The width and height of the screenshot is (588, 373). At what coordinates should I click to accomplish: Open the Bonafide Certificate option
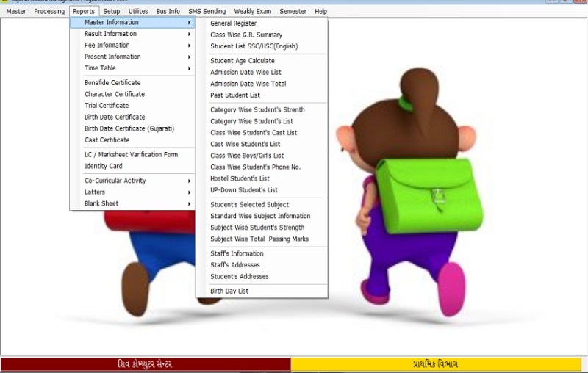click(112, 82)
